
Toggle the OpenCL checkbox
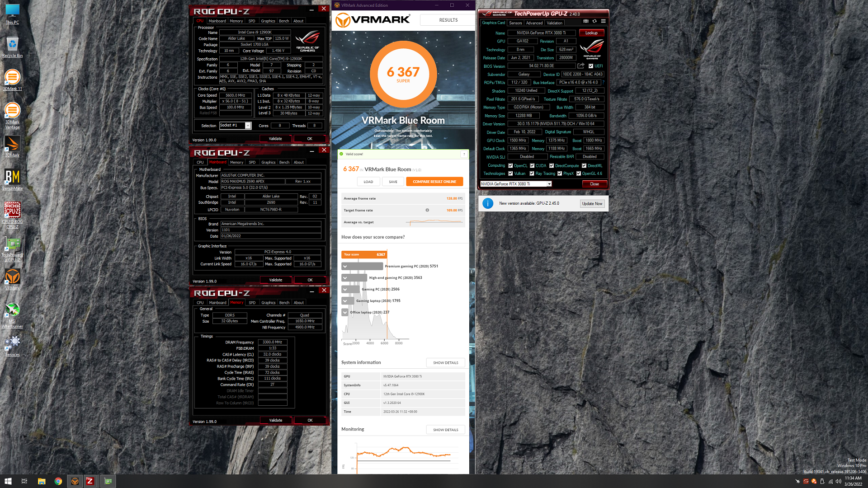(x=510, y=166)
